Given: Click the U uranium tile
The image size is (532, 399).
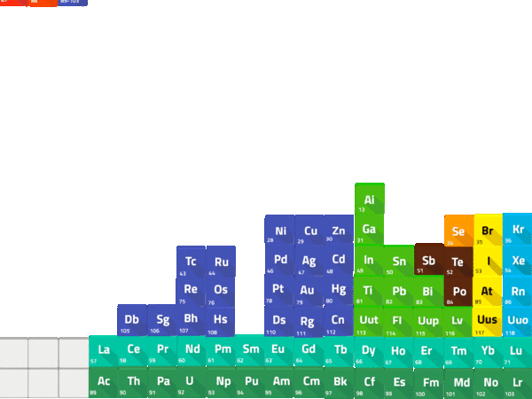Looking at the screenshot, I should (192, 382).
